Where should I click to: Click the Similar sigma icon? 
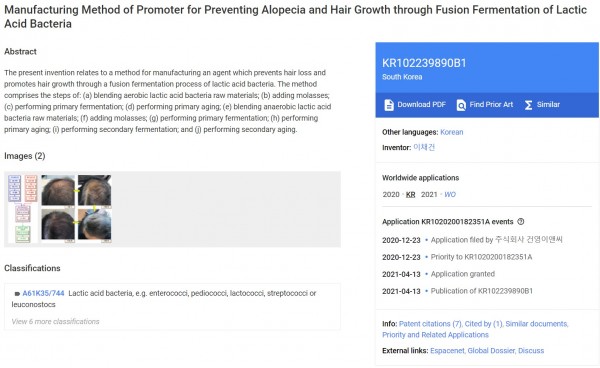(x=528, y=105)
